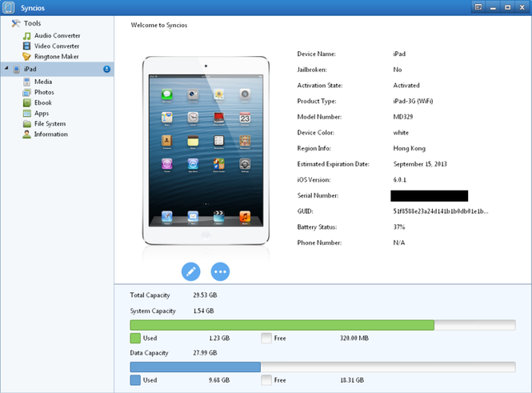Select Audio Converter label
Image resolution: width=532 pixels, height=393 pixels.
58,36
